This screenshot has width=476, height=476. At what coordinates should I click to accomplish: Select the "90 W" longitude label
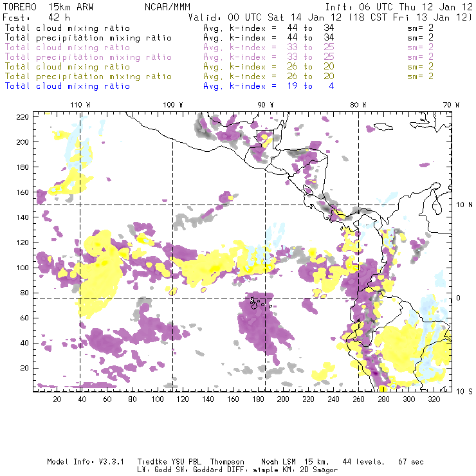tap(266, 105)
